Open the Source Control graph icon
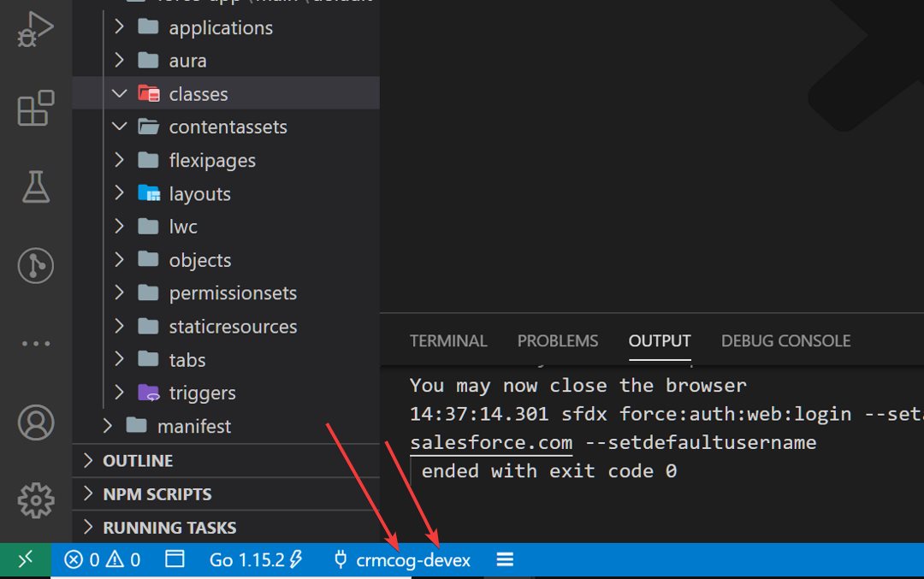The image size is (924, 579). pyautogui.click(x=35, y=265)
